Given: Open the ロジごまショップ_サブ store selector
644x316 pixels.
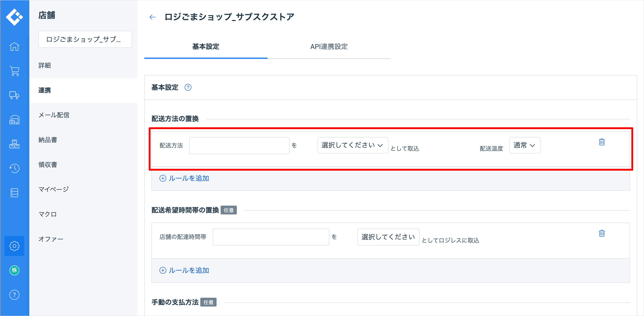Looking at the screenshot, I should 85,39.
